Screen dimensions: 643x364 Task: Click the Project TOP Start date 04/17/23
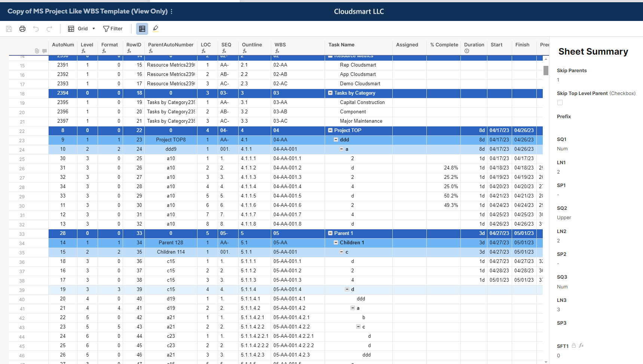click(499, 130)
